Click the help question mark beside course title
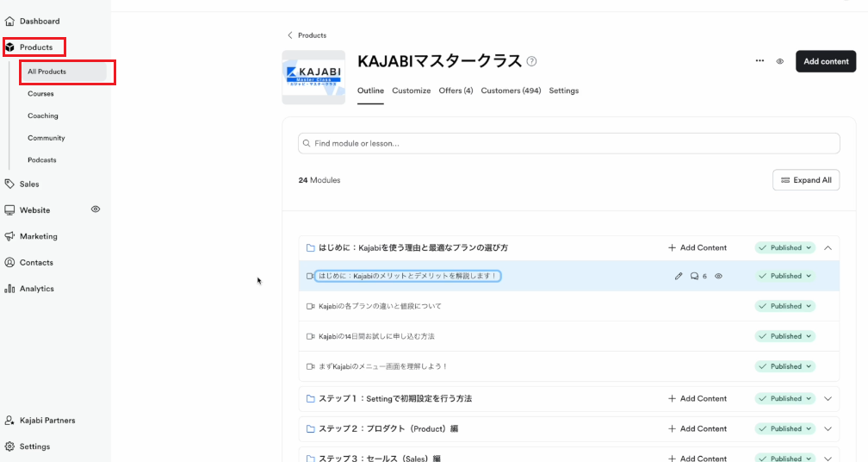The image size is (868, 462). point(531,61)
